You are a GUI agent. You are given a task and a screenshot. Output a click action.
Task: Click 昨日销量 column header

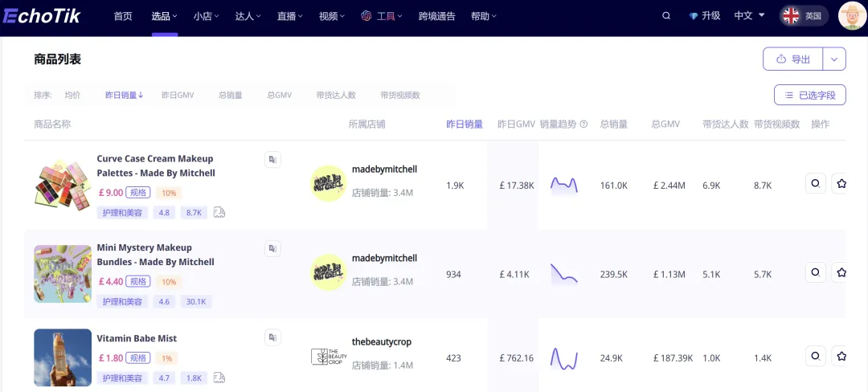465,125
